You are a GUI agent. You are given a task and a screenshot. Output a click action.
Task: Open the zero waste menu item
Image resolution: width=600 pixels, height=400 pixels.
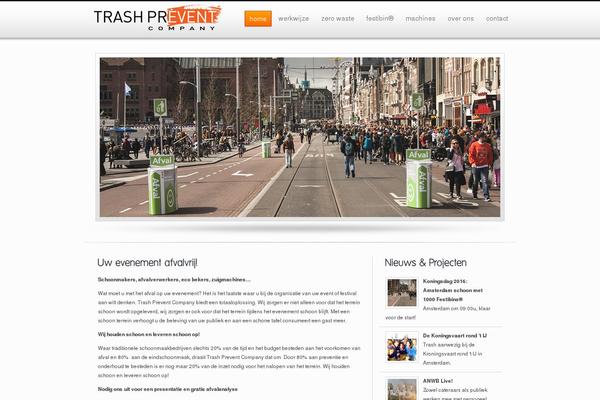click(338, 18)
